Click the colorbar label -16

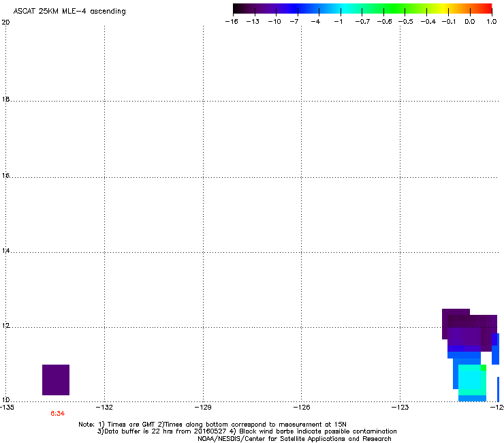pos(232,22)
